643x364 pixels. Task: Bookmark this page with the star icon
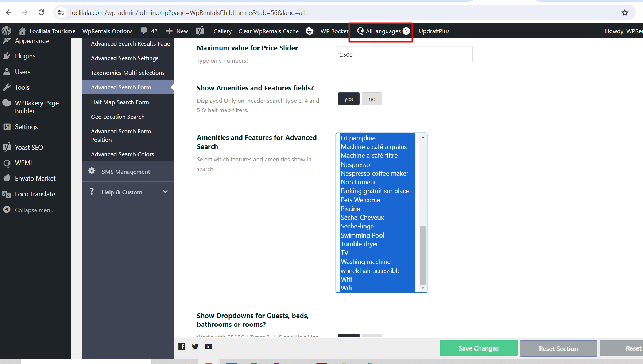[x=625, y=13]
